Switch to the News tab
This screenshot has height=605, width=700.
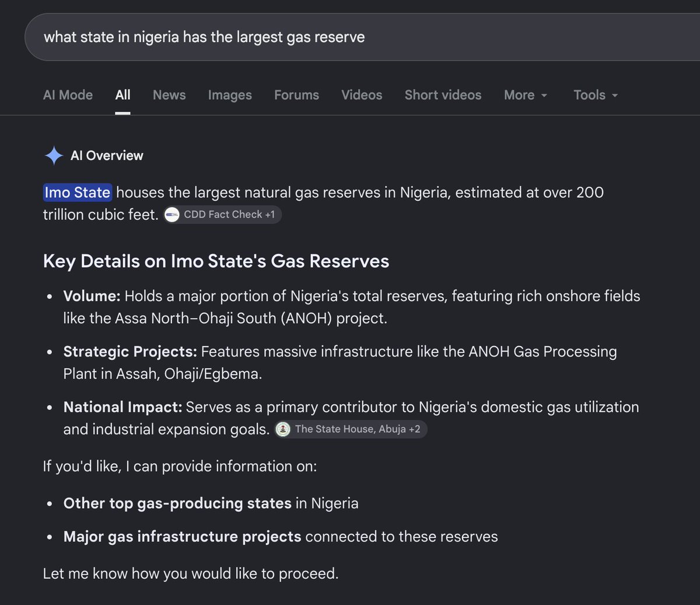pyautogui.click(x=169, y=95)
